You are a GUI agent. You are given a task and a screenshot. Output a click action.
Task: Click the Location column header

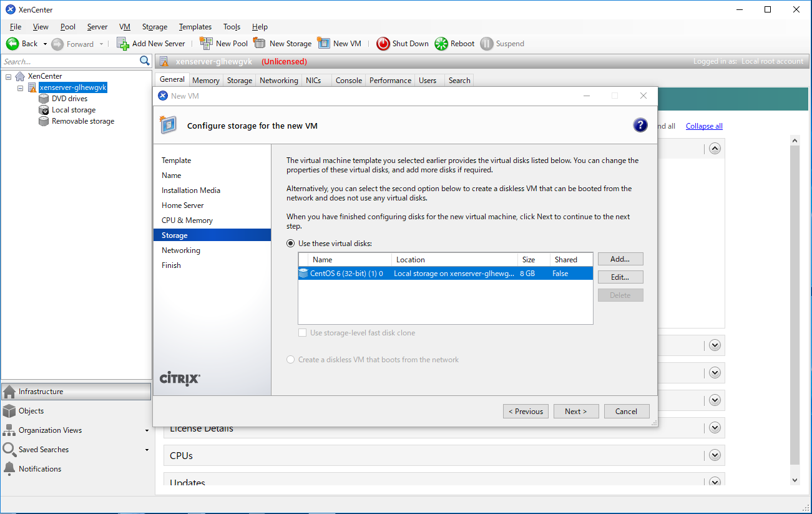pos(455,259)
